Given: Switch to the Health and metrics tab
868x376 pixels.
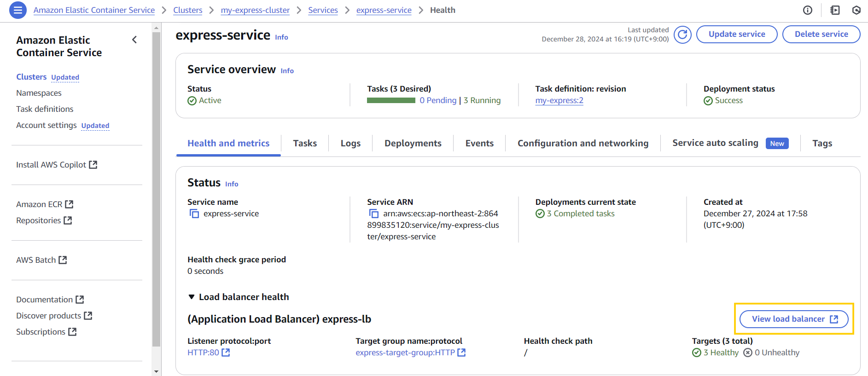Looking at the screenshot, I should 228,143.
